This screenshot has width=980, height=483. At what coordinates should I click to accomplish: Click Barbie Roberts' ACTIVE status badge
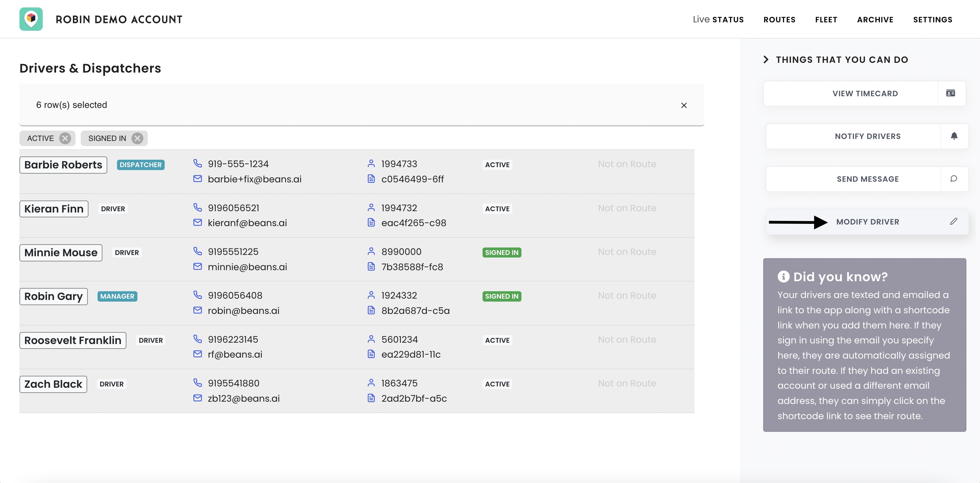(x=497, y=165)
